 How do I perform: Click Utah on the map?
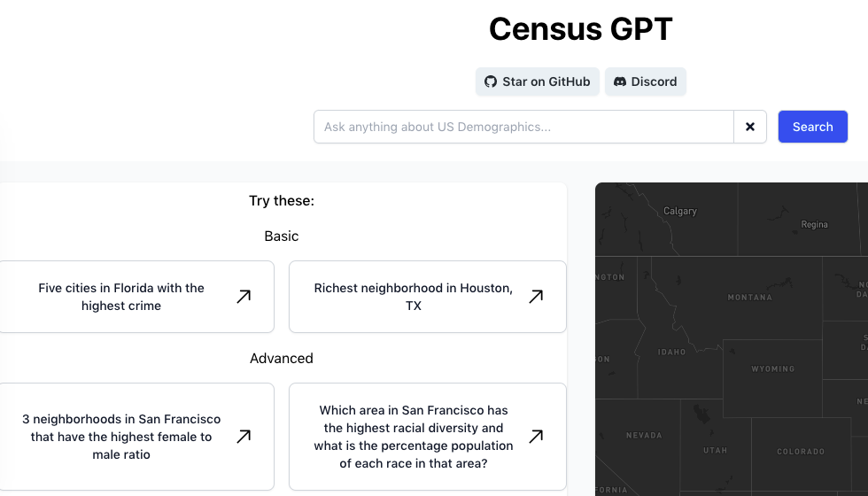tap(715, 450)
